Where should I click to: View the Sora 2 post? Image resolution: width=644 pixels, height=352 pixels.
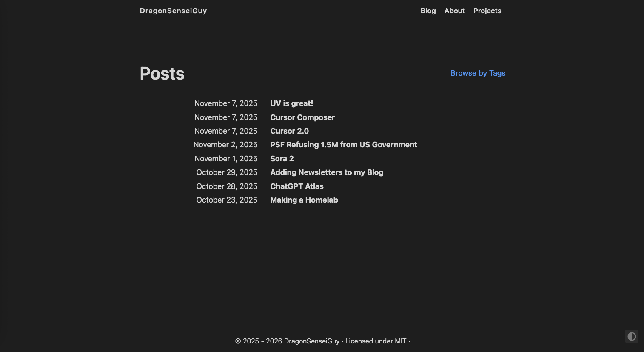point(282,159)
